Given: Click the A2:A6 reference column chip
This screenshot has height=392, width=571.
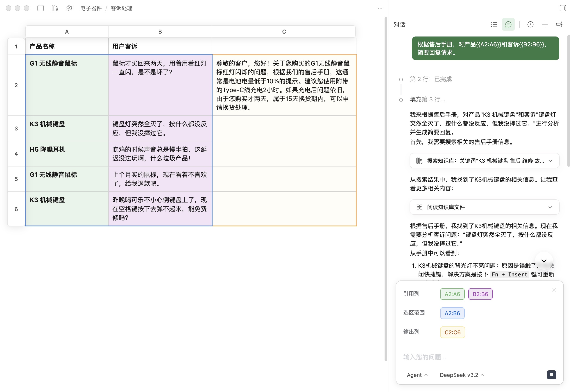Looking at the screenshot, I should coord(452,294).
